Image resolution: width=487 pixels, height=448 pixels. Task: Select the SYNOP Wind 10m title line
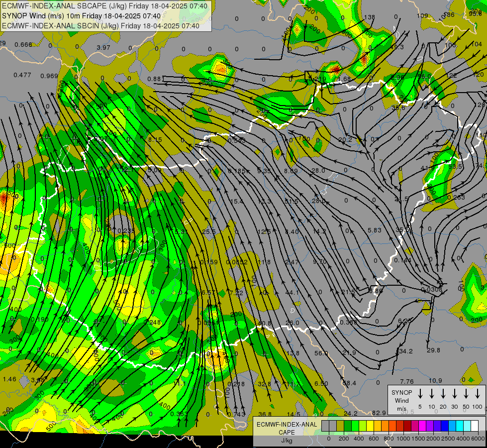82,16
